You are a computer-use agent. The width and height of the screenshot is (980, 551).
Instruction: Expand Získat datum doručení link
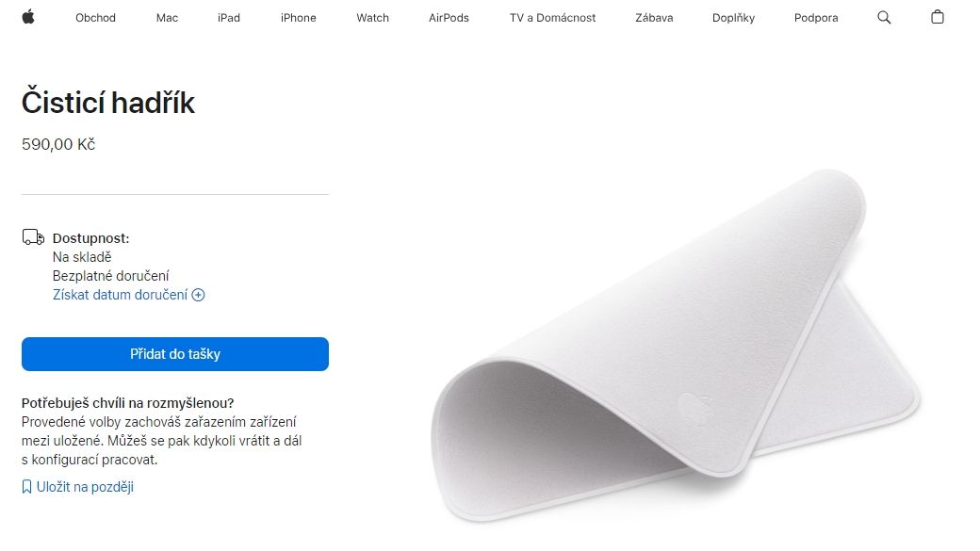(x=120, y=295)
